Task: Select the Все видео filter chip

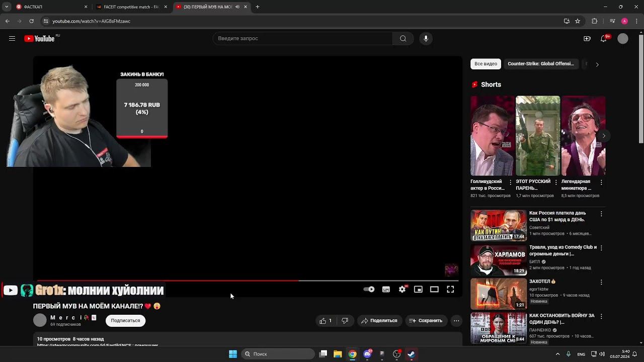Action: pyautogui.click(x=486, y=64)
